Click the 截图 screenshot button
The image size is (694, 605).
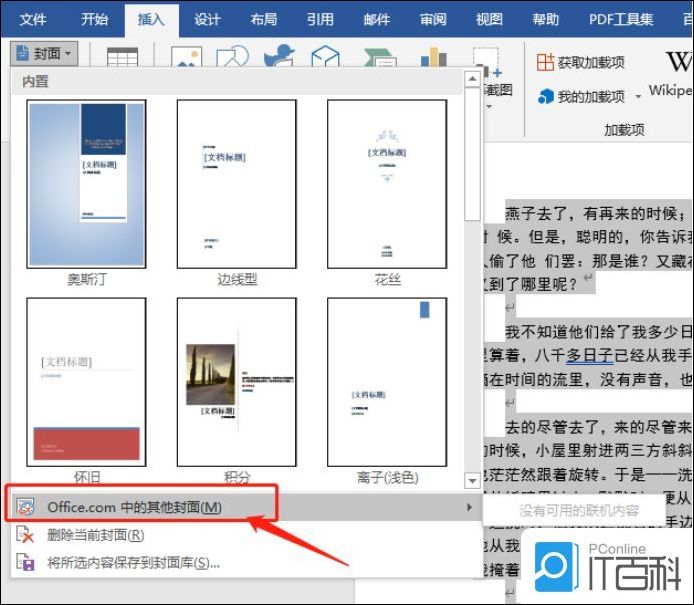pos(498,90)
